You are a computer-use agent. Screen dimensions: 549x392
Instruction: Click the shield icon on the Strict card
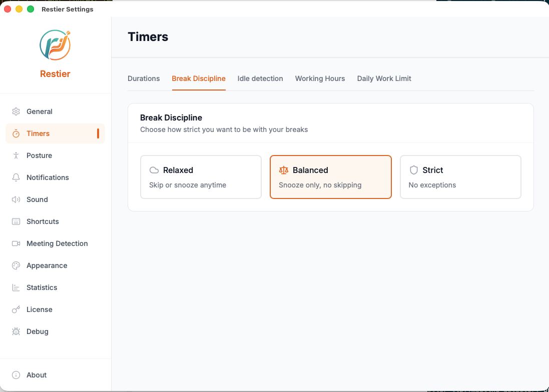[414, 170]
